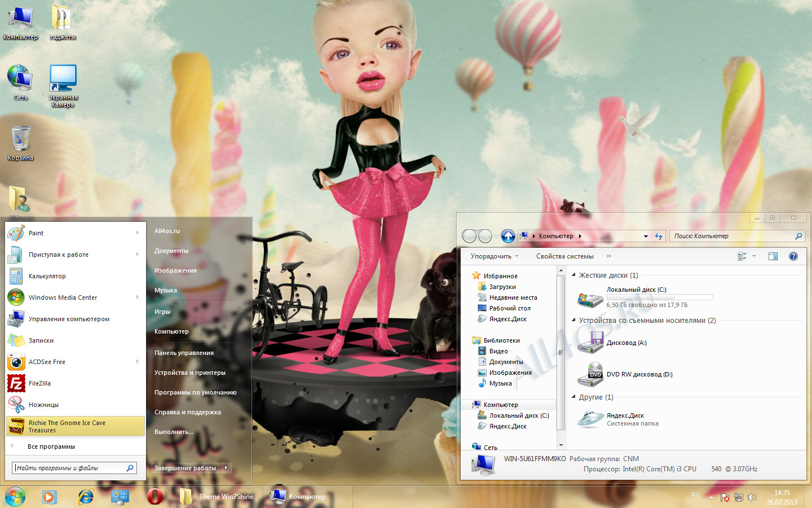The image size is (812, 508).
Task: Launch Opera browser from taskbar
Action: [155, 497]
